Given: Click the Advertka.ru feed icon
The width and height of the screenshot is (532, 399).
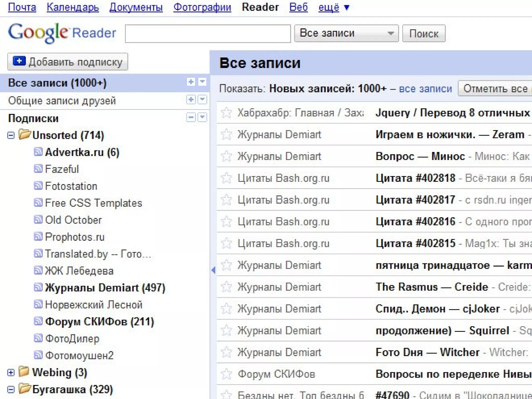Looking at the screenshot, I should (x=38, y=152).
